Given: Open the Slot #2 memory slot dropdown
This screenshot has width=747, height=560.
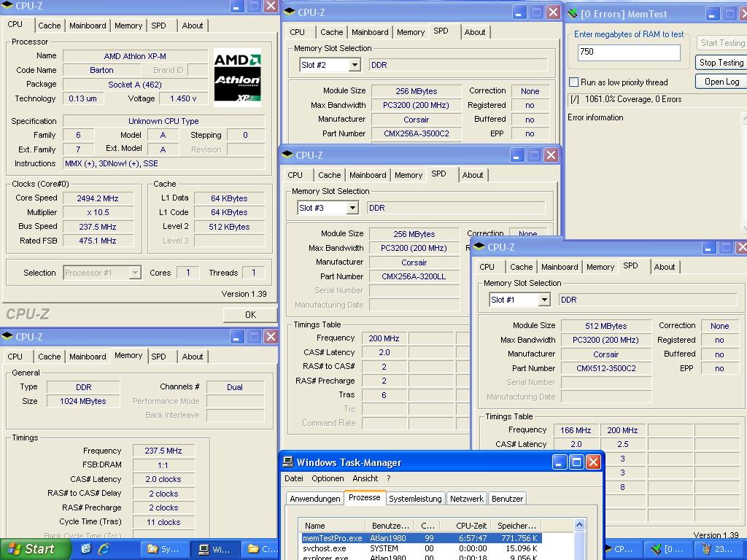Looking at the screenshot, I should point(355,65).
